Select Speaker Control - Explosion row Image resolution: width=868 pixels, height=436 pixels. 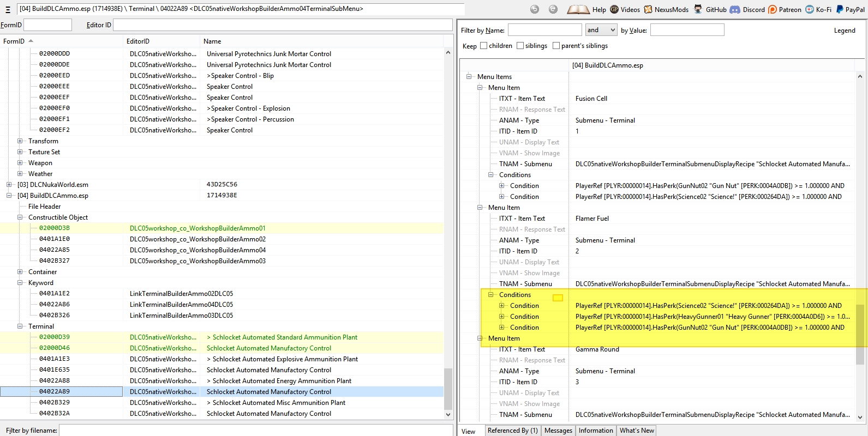222,108
